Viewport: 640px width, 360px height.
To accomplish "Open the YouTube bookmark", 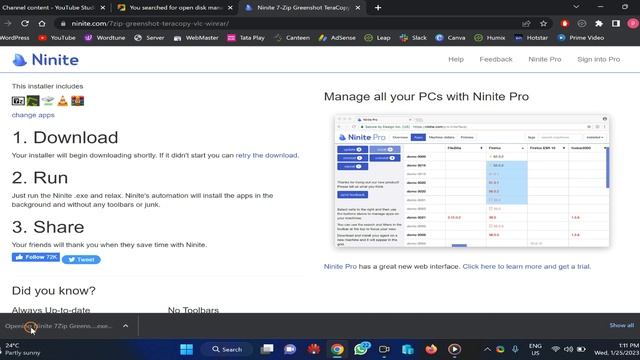I will click(57, 38).
